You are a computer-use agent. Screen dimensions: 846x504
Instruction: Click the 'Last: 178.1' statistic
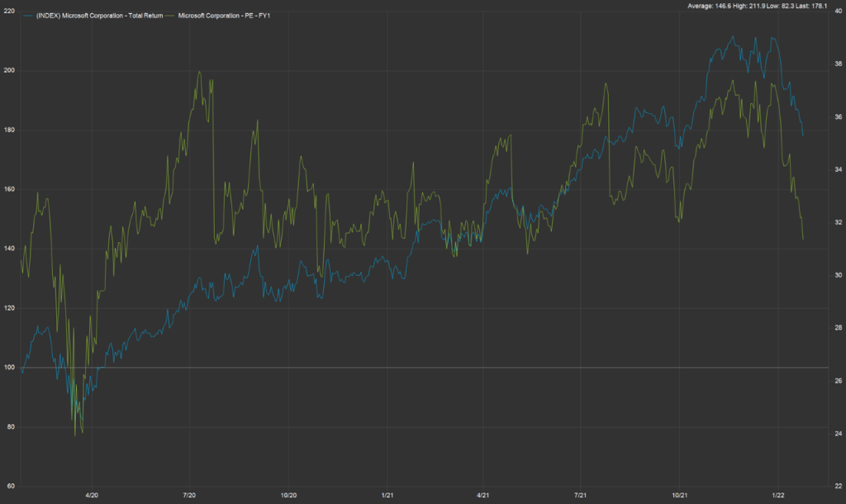coord(811,6)
